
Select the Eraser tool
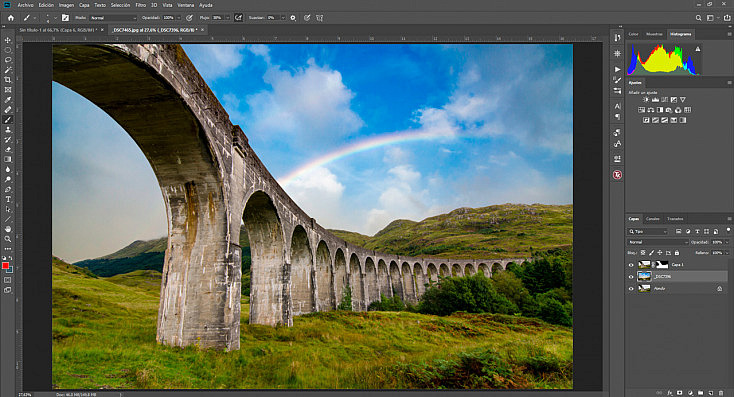coord(7,150)
